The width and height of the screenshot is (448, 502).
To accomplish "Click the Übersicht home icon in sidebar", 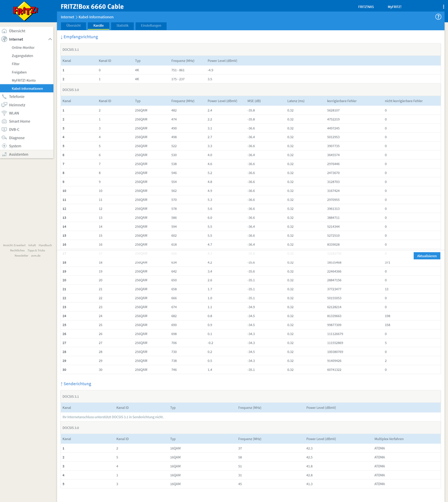I will (x=4, y=31).
